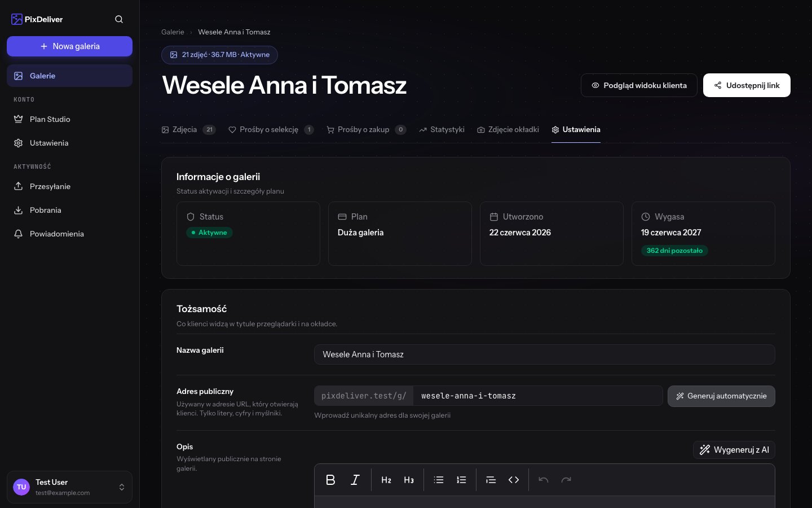
Task: Click the Informacje o galerii heading
Action: (x=218, y=177)
